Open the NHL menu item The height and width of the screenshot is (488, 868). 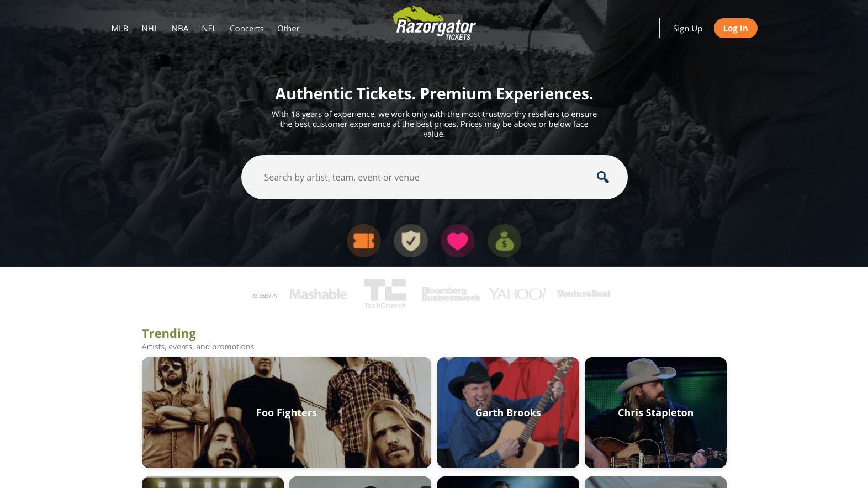pos(150,29)
